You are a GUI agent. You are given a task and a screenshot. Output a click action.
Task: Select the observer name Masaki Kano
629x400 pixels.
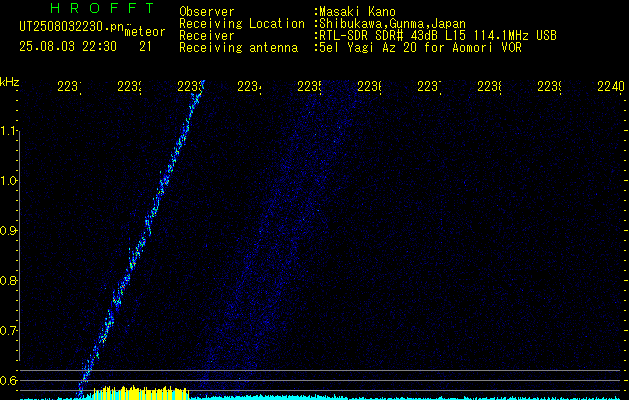pos(355,12)
